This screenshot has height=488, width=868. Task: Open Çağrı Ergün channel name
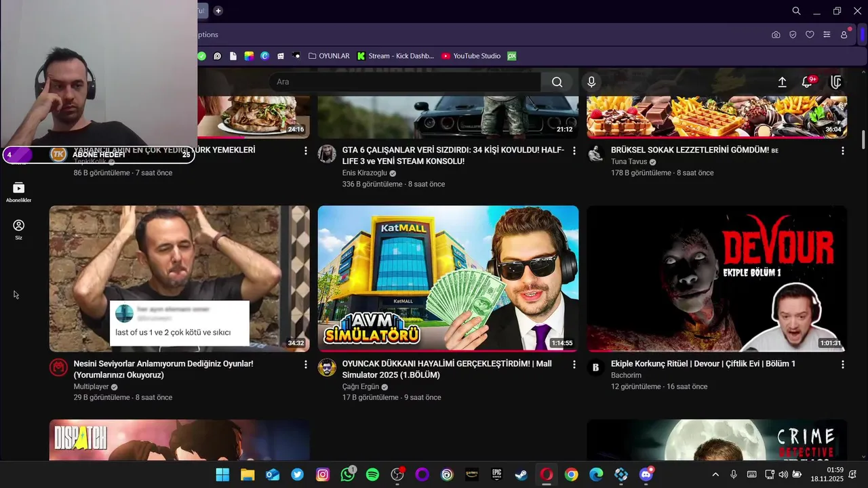(361, 387)
